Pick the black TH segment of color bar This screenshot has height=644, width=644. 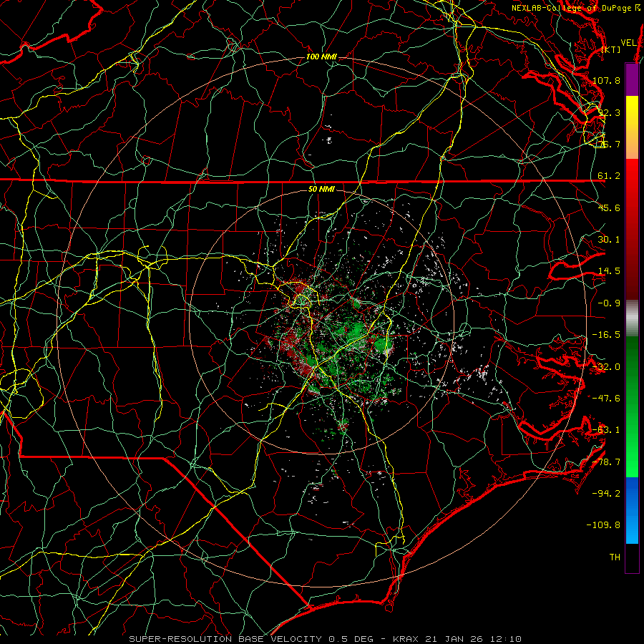[x=632, y=557]
